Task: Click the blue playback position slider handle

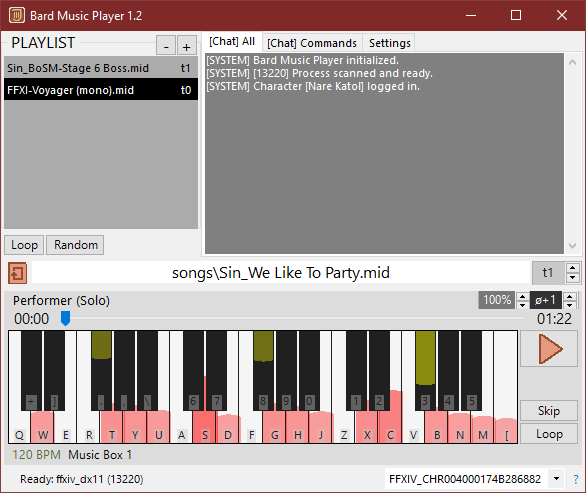Action: click(x=65, y=318)
